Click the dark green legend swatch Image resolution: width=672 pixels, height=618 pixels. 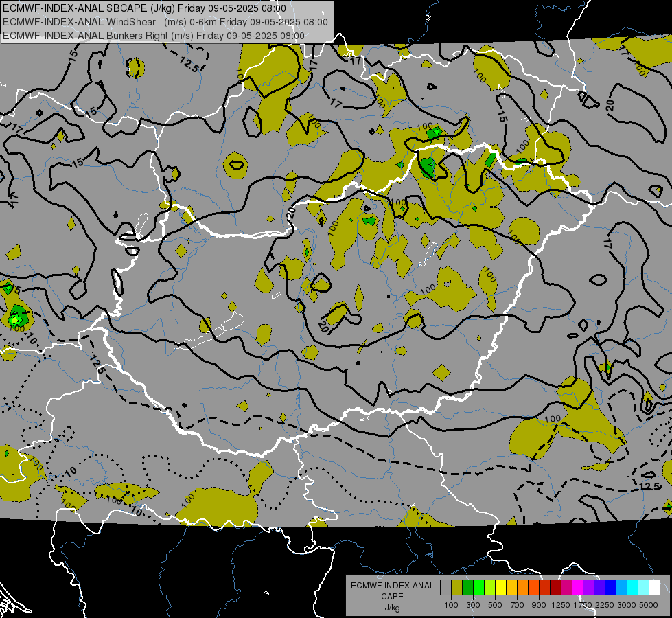[x=467, y=588]
